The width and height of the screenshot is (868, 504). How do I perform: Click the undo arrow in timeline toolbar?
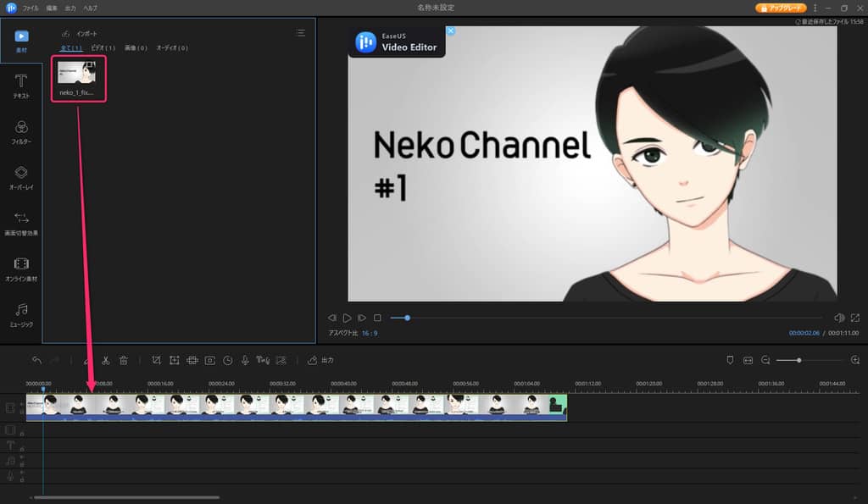coord(36,360)
